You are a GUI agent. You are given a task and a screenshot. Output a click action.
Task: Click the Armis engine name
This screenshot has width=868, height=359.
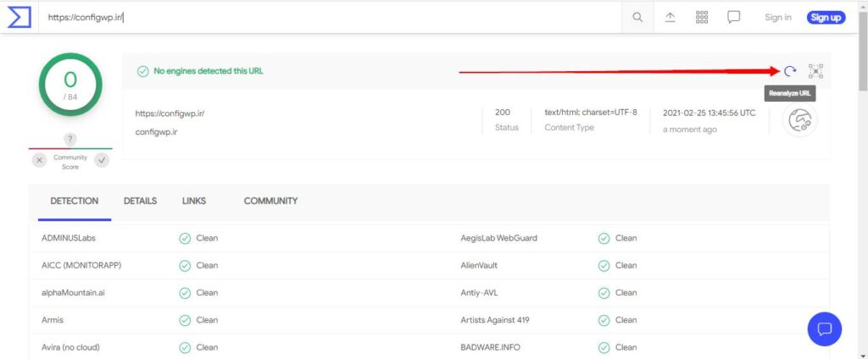coord(53,320)
